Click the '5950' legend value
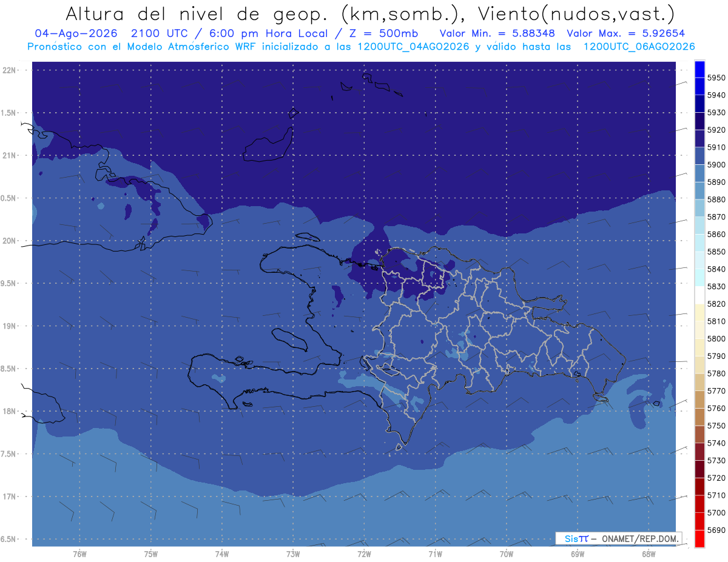 [716, 78]
